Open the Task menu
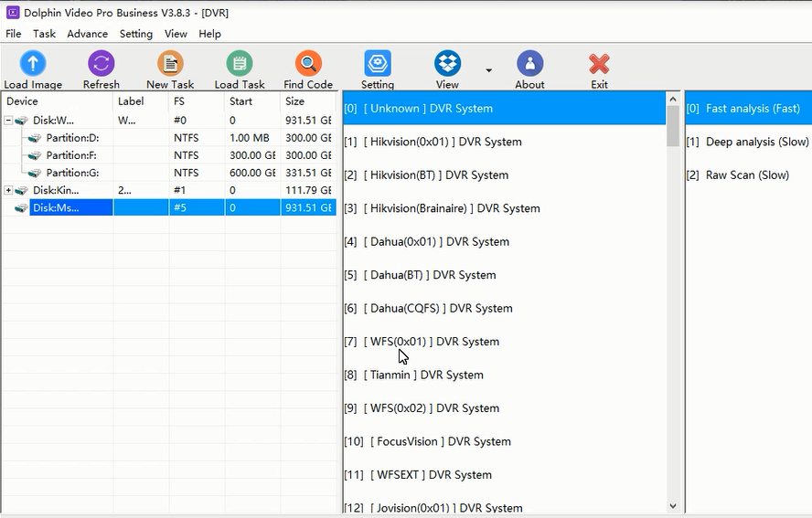The image size is (812, 518). (44, 34)
